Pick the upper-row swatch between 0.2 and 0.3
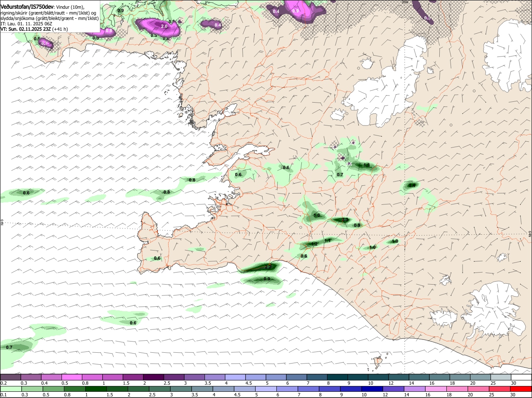 coord(10,377)
